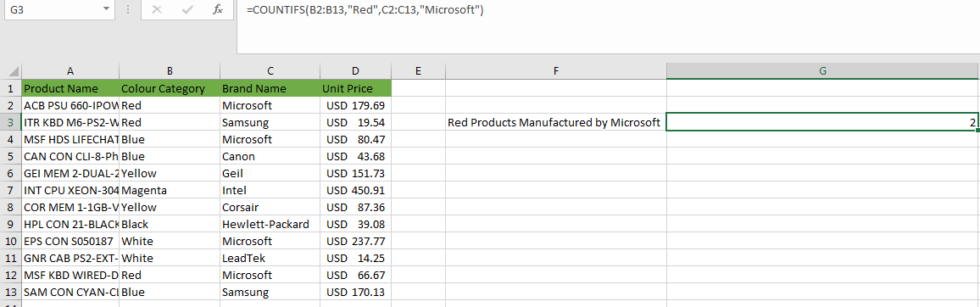
Task: Confirm entry with the checkmark icon
Action: tap(187, 10)
